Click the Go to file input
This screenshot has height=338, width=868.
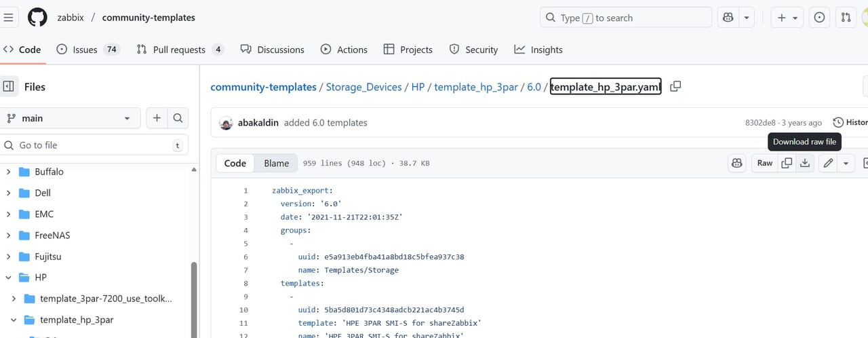[x=92, y=145]
